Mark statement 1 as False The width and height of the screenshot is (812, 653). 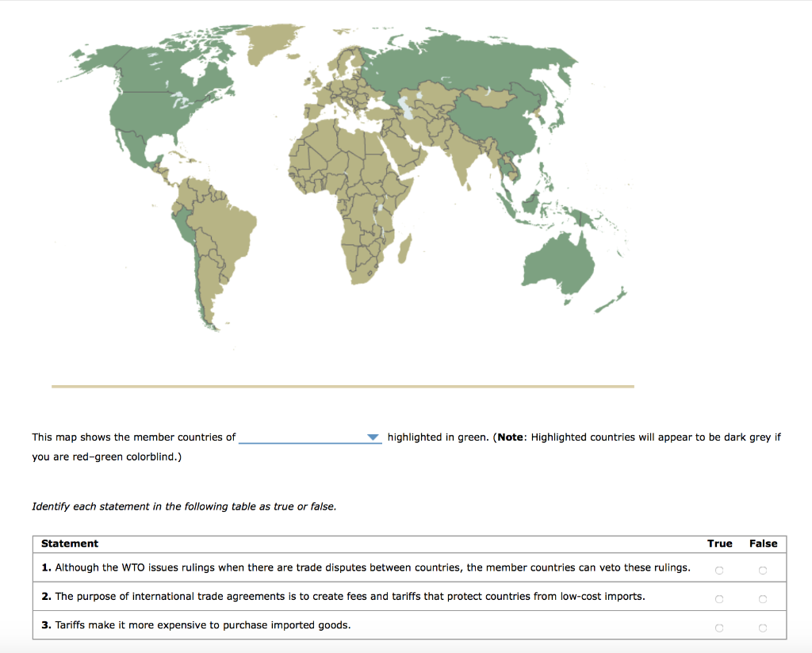(x=762, y=569)
